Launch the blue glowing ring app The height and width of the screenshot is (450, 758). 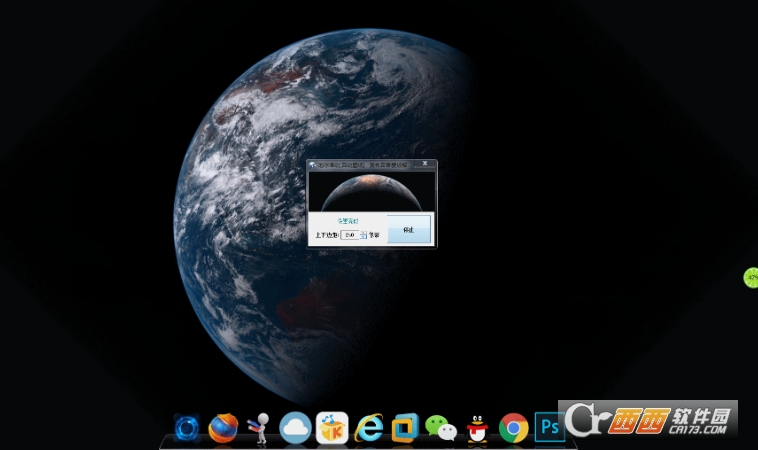click(187, 428)
